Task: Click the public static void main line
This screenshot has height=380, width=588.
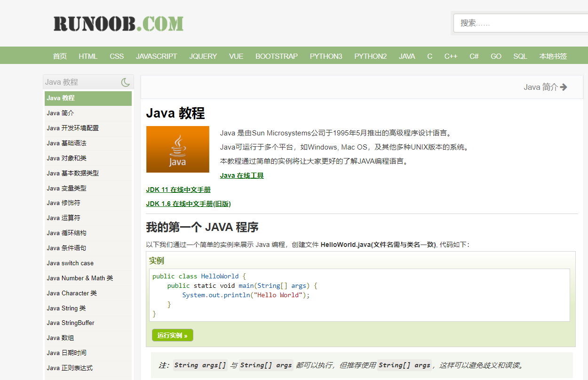Action: 242,286
